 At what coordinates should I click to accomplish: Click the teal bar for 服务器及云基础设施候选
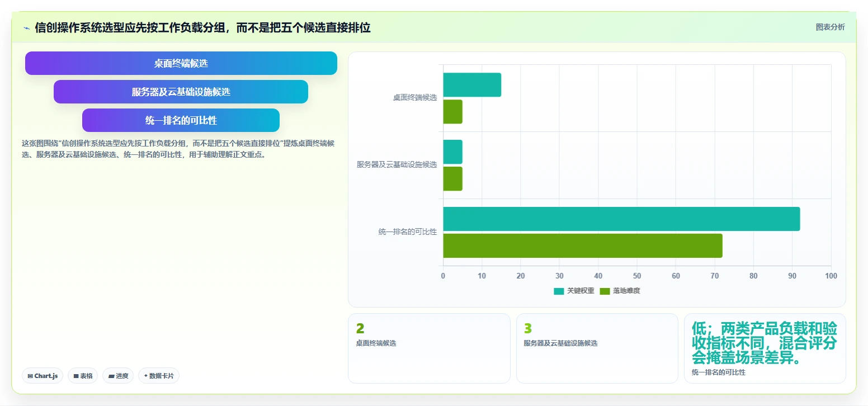(452, 152)
